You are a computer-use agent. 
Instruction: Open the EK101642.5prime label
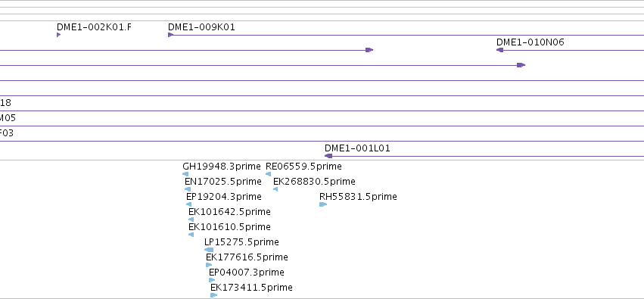(x=229, y=212)
